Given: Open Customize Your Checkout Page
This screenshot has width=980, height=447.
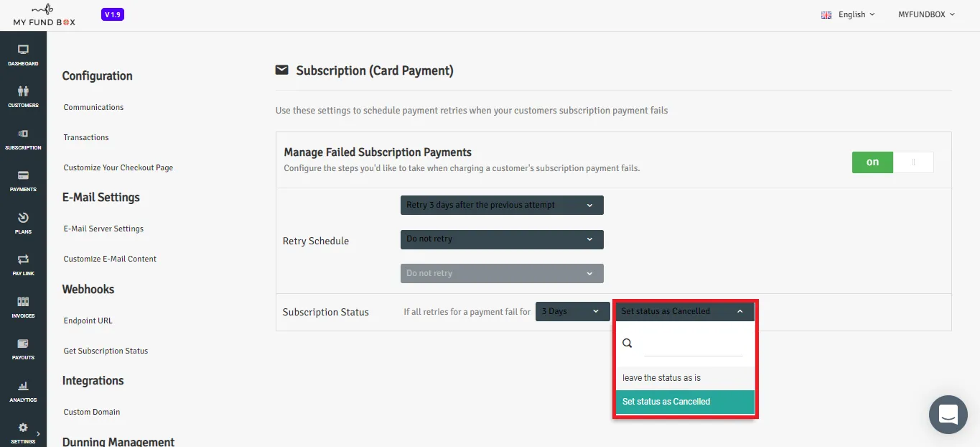Looking at the screenshot, I should pyautogui.click(x=118, y=167).
